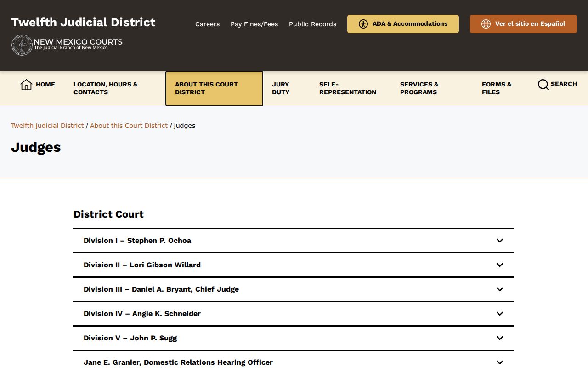
Task: Click the New Mexico Courts seal logo
Action: [22, 45]
